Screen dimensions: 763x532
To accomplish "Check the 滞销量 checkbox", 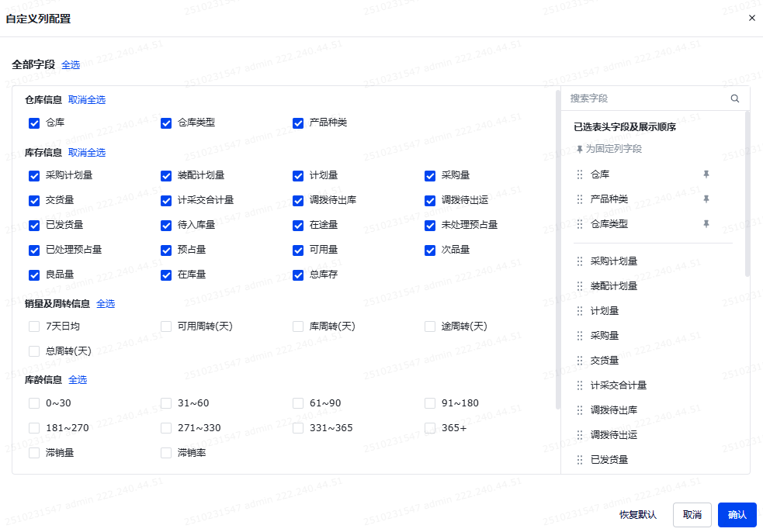I will tap(34, 453).
